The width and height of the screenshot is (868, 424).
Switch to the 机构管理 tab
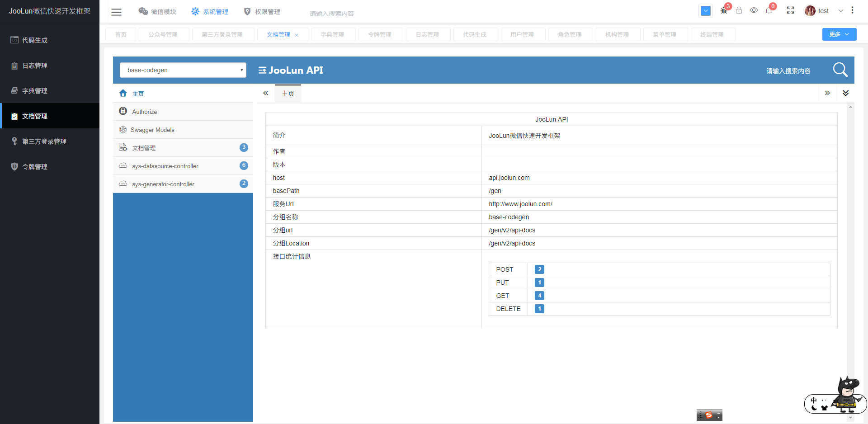coord(617,34)
